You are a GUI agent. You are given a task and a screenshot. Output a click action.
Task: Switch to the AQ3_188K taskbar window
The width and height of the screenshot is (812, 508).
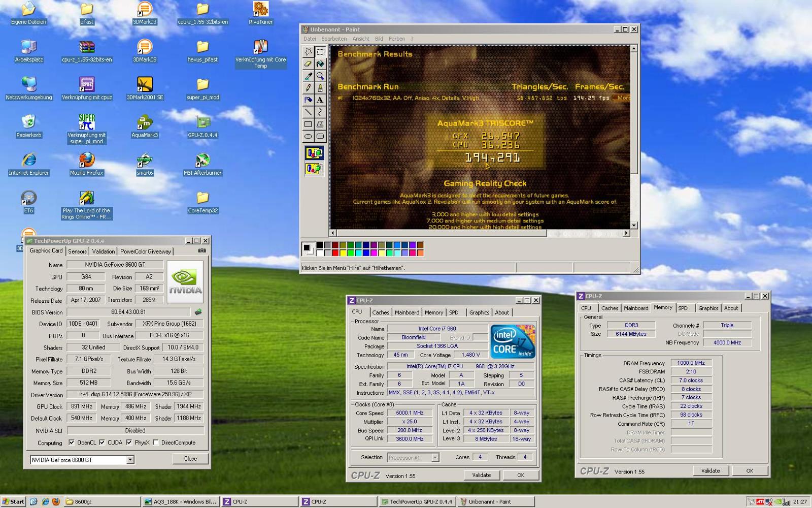(x=181, y=501)
